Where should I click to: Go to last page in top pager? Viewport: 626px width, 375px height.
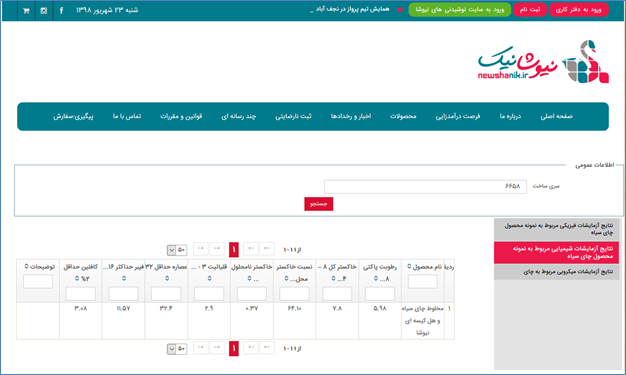(201, 249)
